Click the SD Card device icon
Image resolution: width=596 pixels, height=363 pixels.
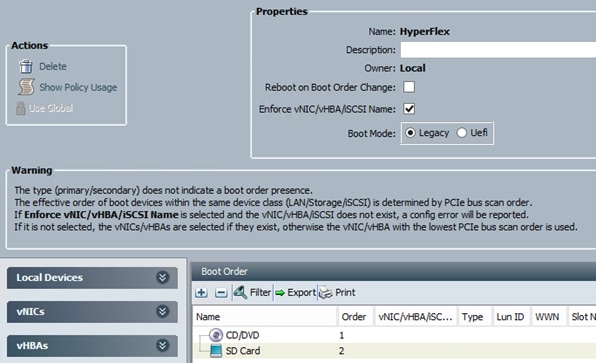(216, 351)
